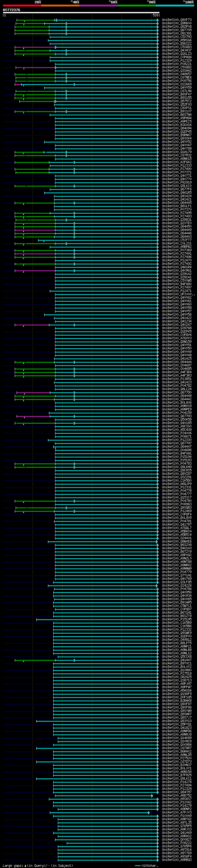
Task: Open hit UniRef100_A9PHD4
Action: point(176,118)
